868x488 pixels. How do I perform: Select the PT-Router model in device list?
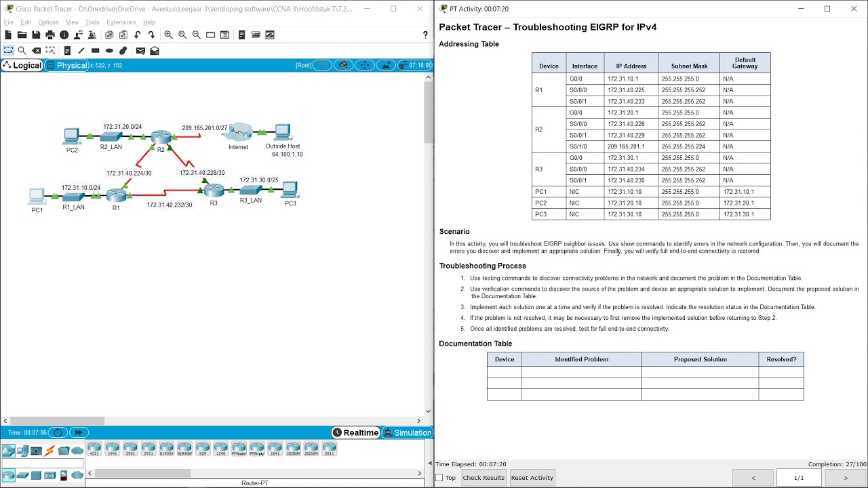(239, 449)
